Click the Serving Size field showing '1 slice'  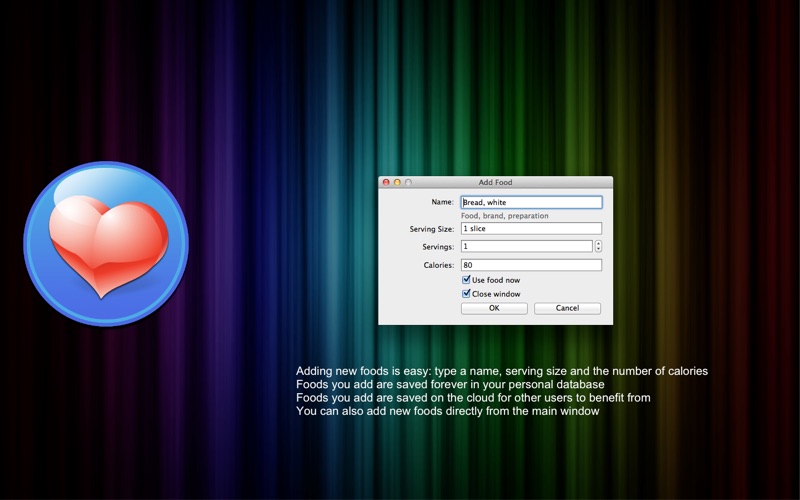click(531, 229)
